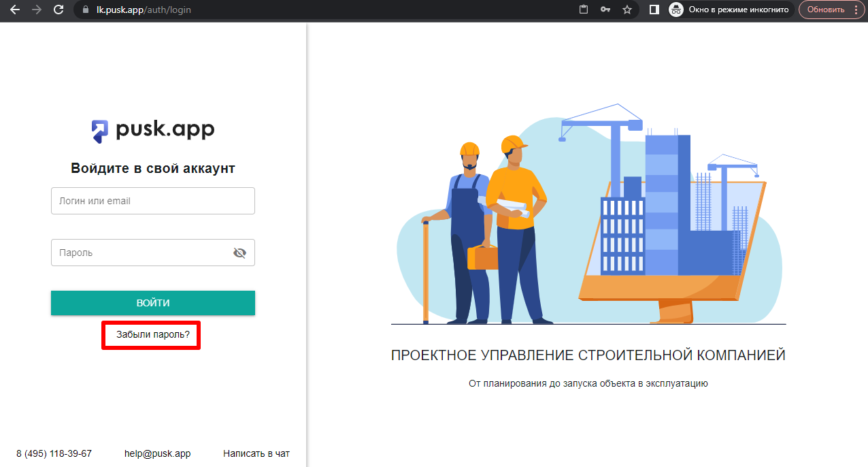
Task: Reload the page with the refresh icon
Action: pyautogui.click(x=59, y=10)
